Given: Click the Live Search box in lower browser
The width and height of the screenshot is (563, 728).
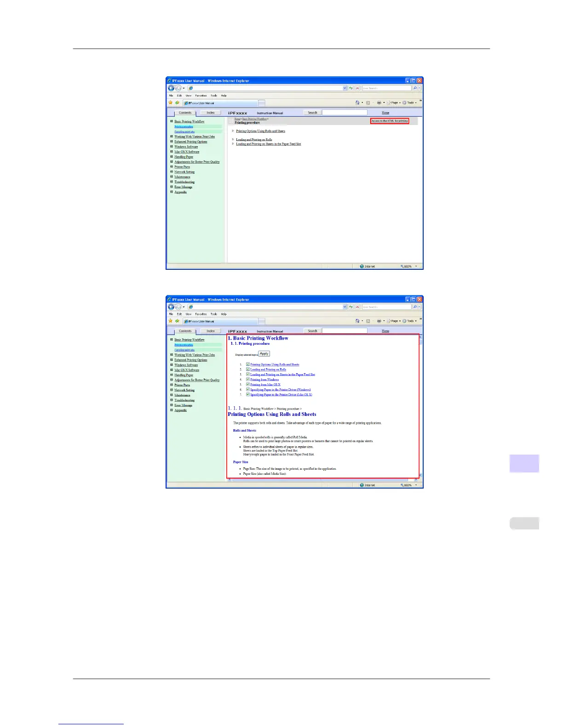Looking at the screenshot, I should [x=386, y=307].
